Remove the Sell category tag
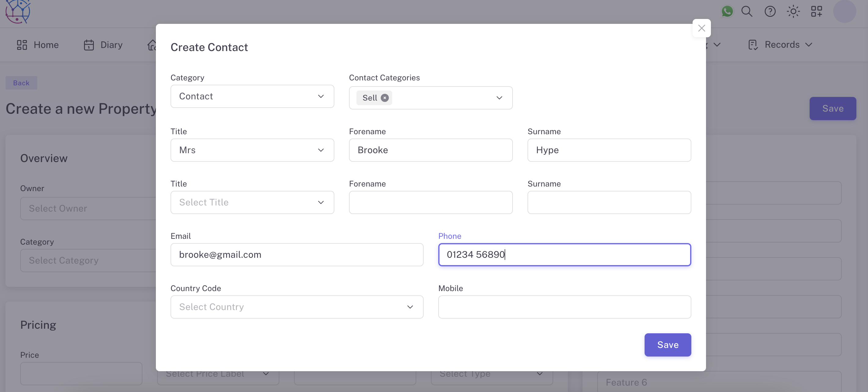The image size is (868, 392). click(x=384, y=98)
